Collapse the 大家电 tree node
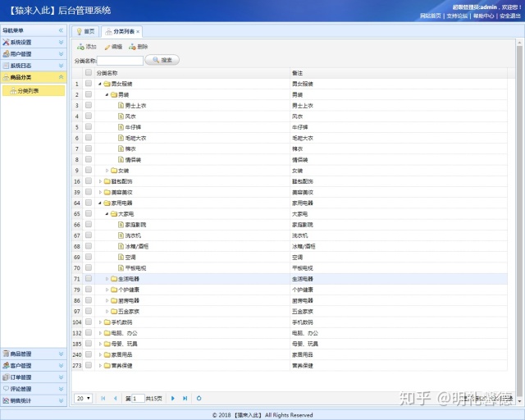Screen dimensions: 525x420 click(x=107, y=213)
